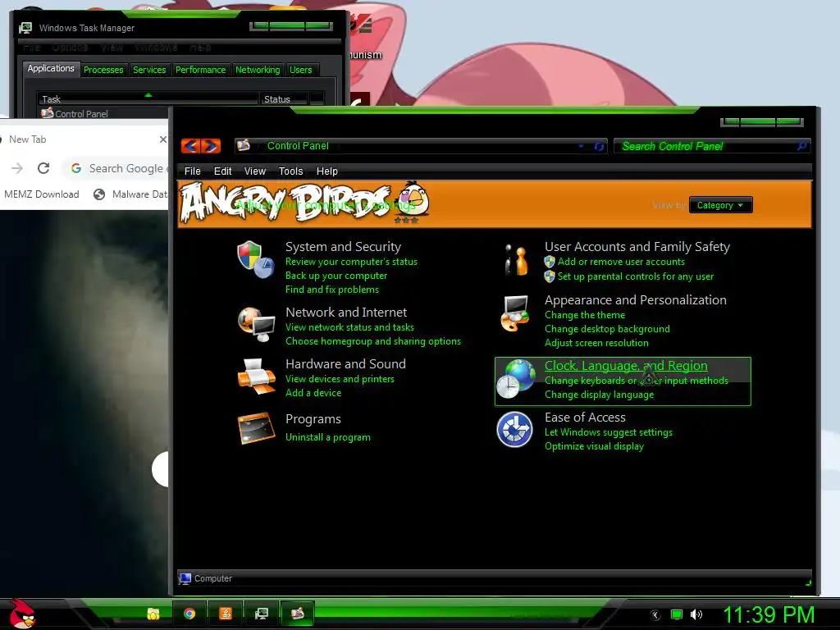Screen dimensions: 840x630
Task: Refresh the Control Panel address bar
Action: click(x=599, y=146)
